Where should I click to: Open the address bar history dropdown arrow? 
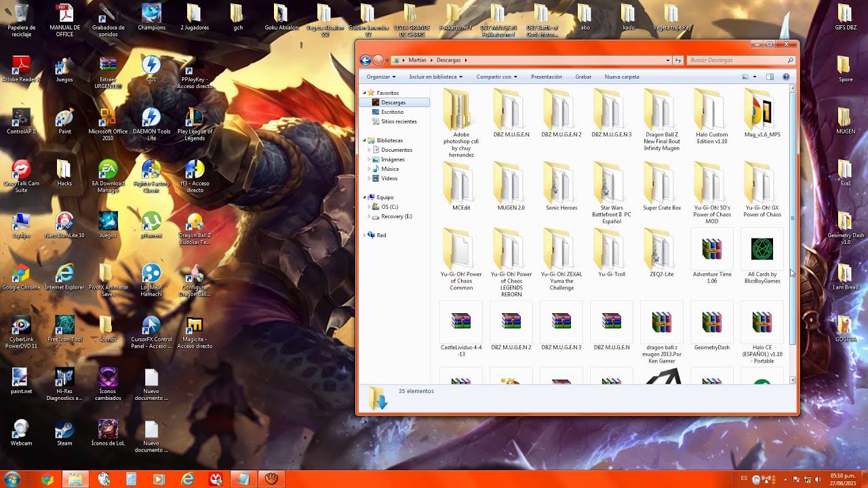tap(668, 60)
